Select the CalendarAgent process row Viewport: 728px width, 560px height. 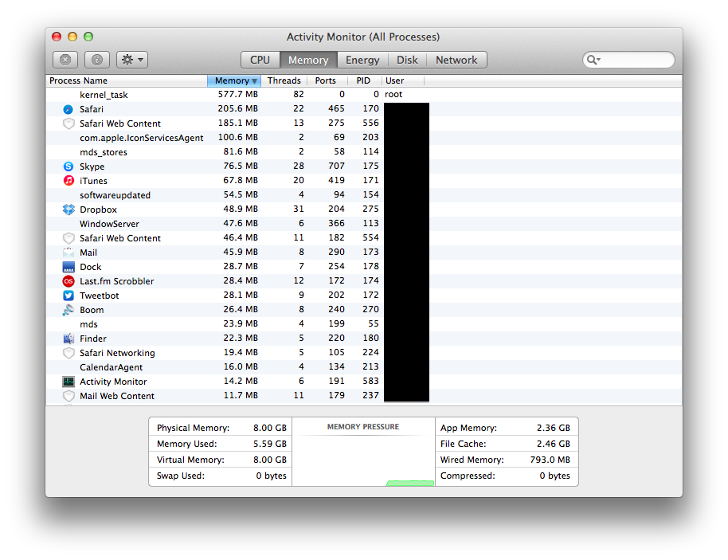click(363, 367)
